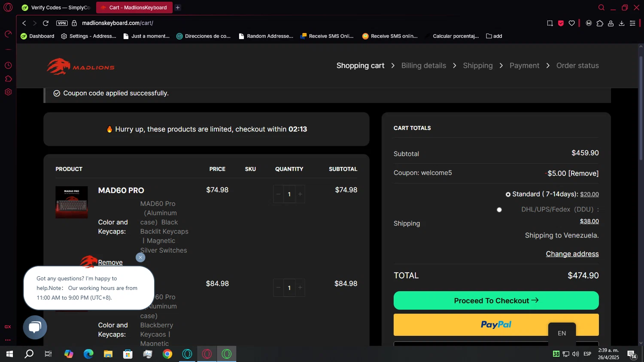Open Opera GX Corner sidebar icon
The height and width of the screenshot is (362, 644).
(x=8, y=34)
